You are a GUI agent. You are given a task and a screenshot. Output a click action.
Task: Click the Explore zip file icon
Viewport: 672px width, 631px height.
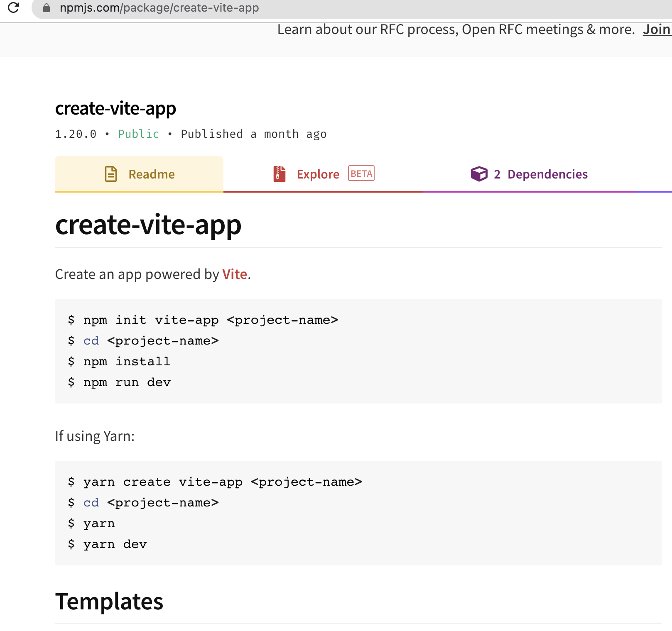280,174
